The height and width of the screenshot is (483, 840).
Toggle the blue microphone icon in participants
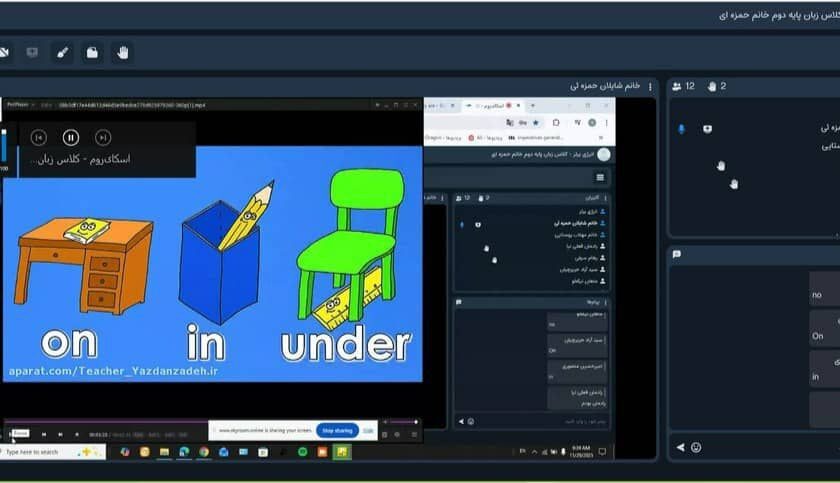[682, 129]
